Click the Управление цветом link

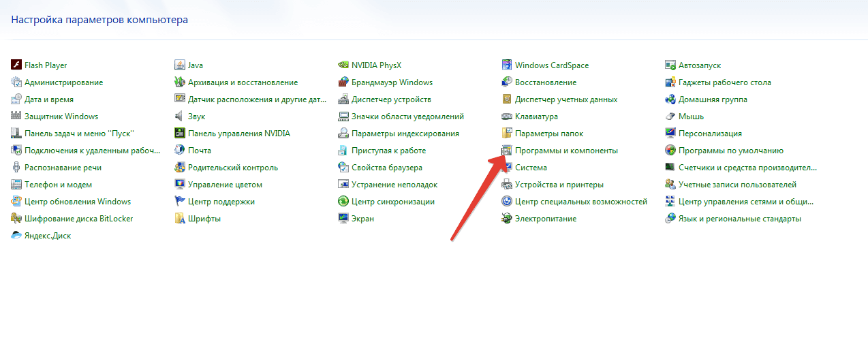click(x=225, y=185)
